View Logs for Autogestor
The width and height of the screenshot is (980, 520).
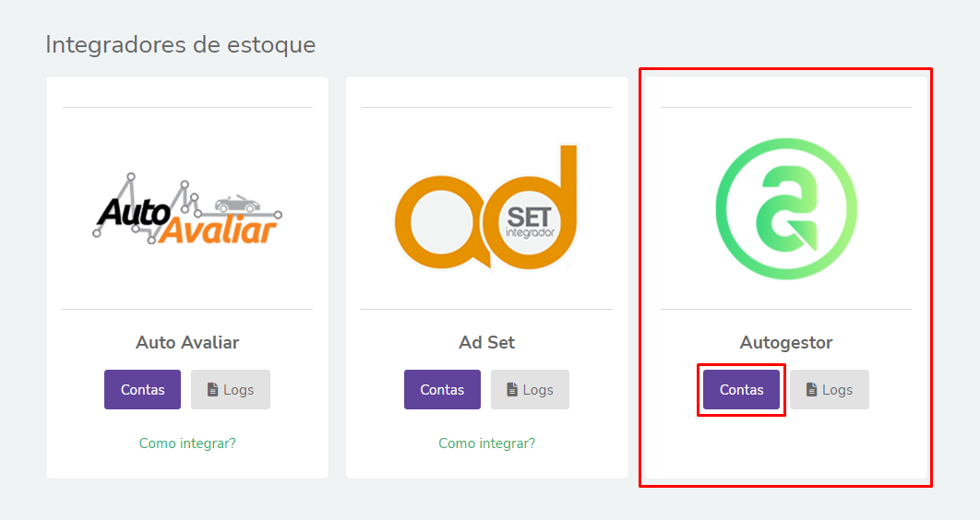[830, 389]
